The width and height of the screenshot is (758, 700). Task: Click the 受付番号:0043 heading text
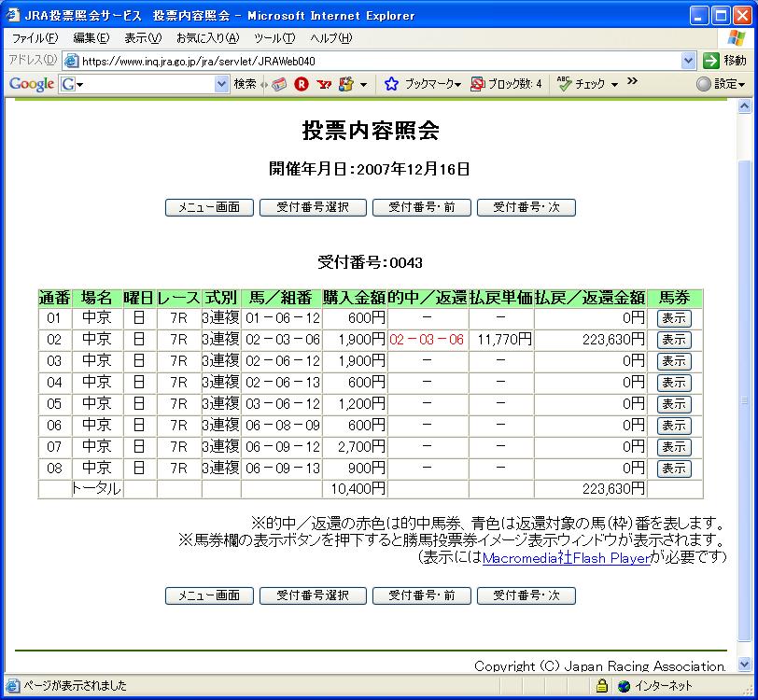370,262
